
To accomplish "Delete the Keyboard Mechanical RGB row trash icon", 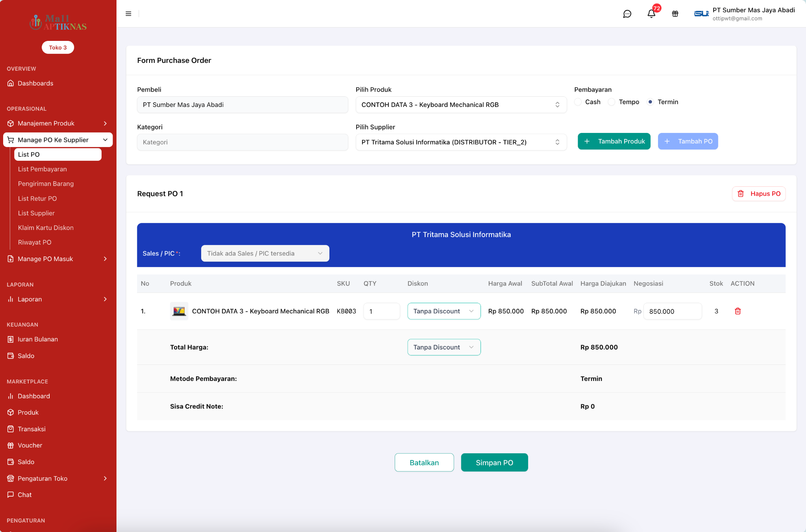I will [x=738, y=311].
